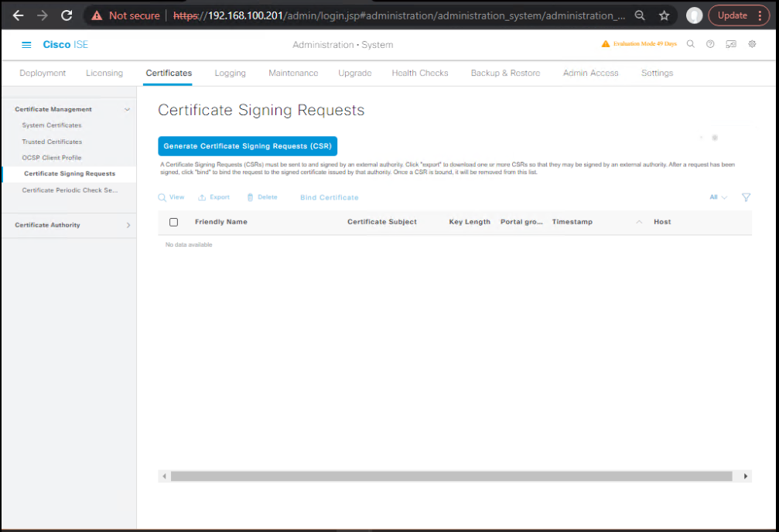Open the Health Checks tab
The height and width of the screenshot is (532, 779).
[420, 73]
